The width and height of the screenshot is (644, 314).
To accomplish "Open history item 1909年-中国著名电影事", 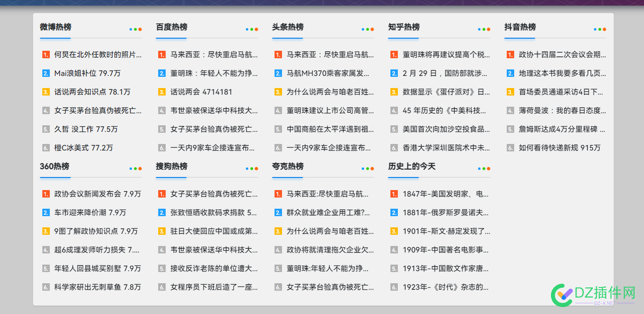I will tap(446, 250).
